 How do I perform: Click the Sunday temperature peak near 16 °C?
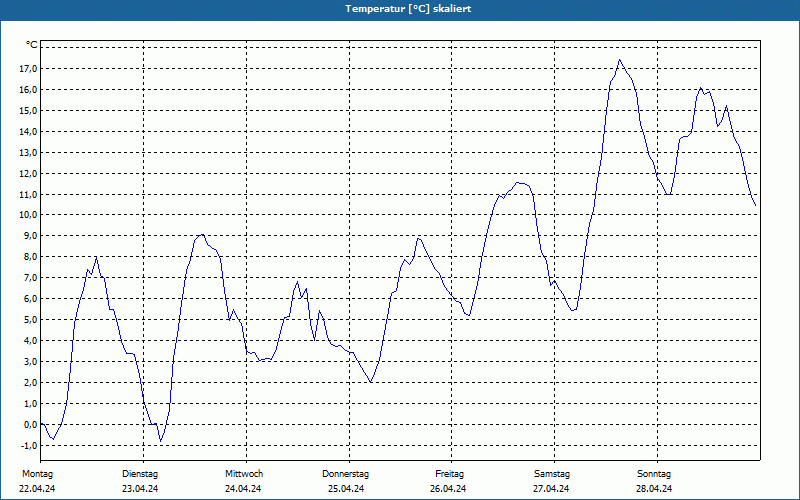click(701, 88)
